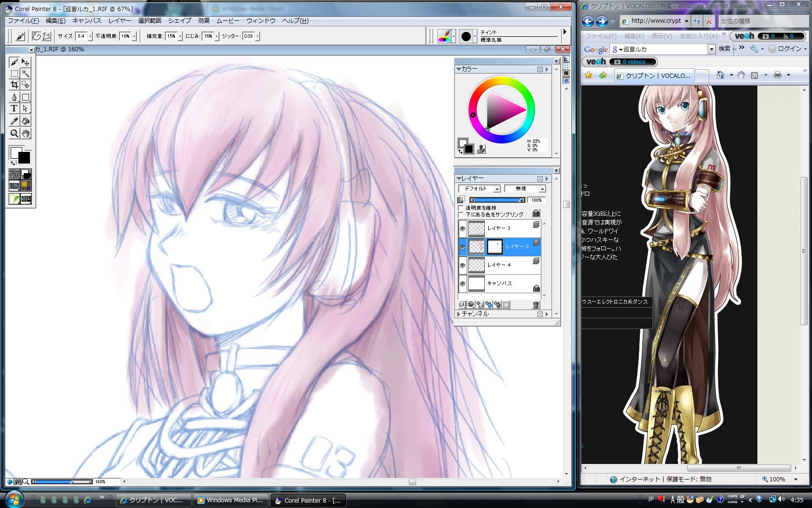Select the Magnifier tool
The width and height of the screenshot is (812, 508).
[14, 134]
